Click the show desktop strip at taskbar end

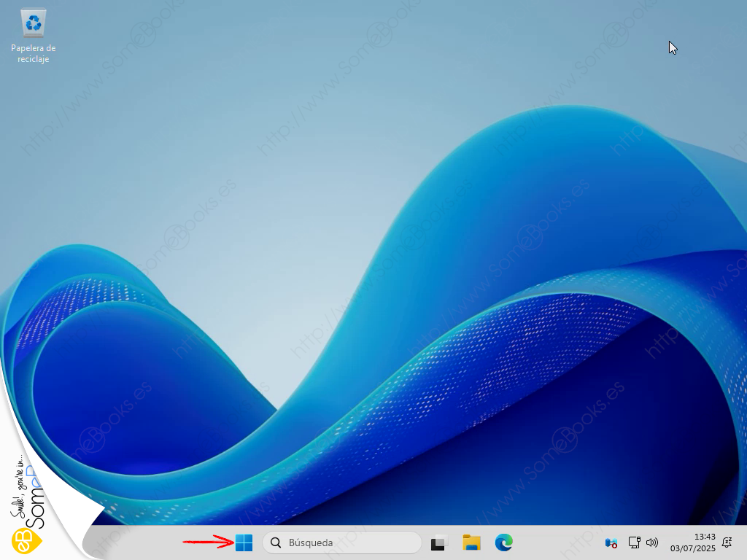tap(744, 542)
